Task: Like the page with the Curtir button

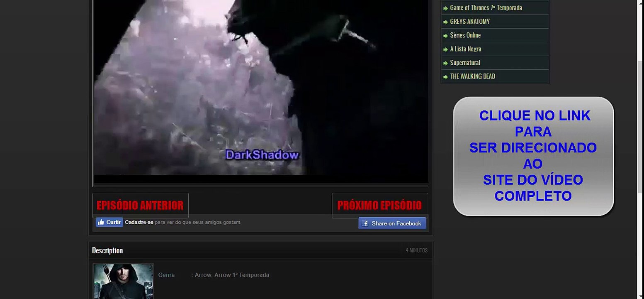Action: 109,222
